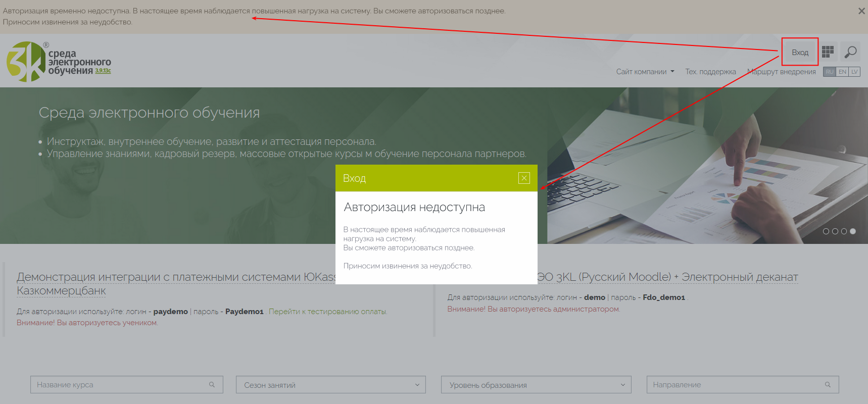Expand the Сайт компании dropdown menu

coord(645,72)
